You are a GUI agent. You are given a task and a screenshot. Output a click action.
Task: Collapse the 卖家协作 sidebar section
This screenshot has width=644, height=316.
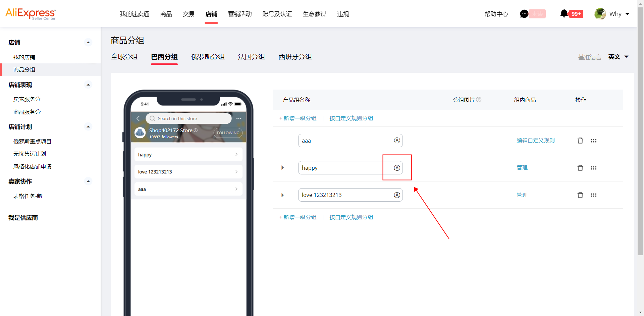(88, 181)
